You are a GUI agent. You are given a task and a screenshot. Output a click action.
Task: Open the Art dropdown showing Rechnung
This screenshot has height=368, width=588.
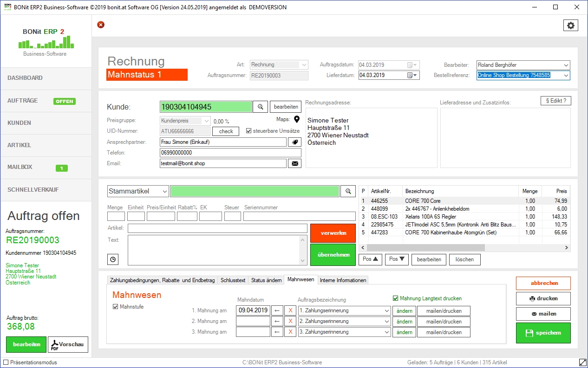point(304,65)
